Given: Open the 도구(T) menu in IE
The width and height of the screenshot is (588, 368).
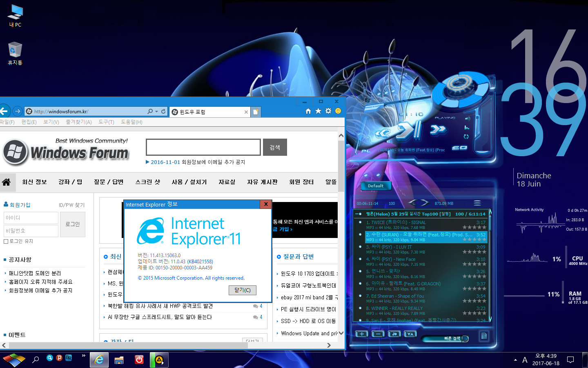Looking at the screenshot, I should (106, 122).
